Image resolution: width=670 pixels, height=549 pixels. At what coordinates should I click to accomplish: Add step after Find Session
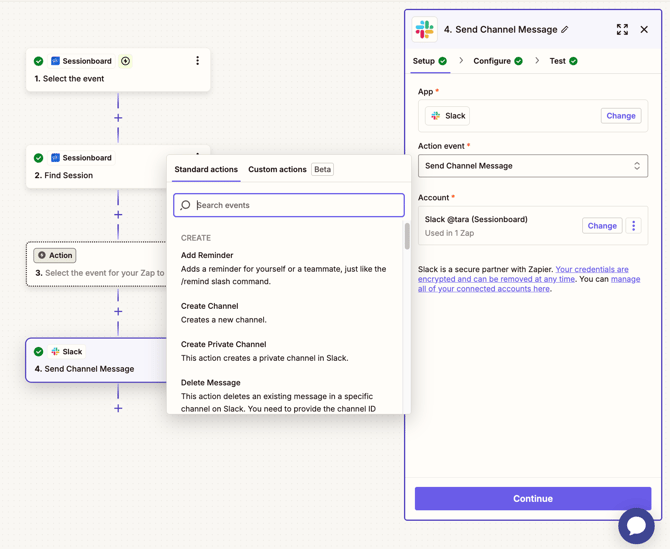point(118,215)
